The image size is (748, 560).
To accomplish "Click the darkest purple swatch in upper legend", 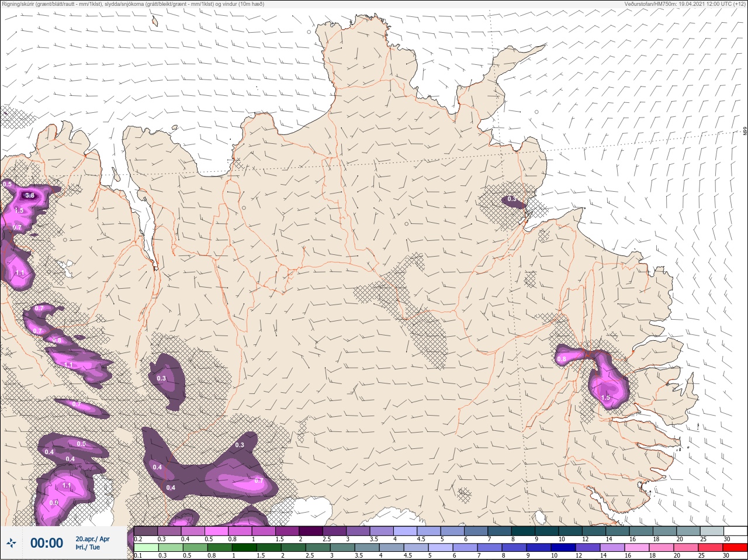I will [x=311, y=531].
